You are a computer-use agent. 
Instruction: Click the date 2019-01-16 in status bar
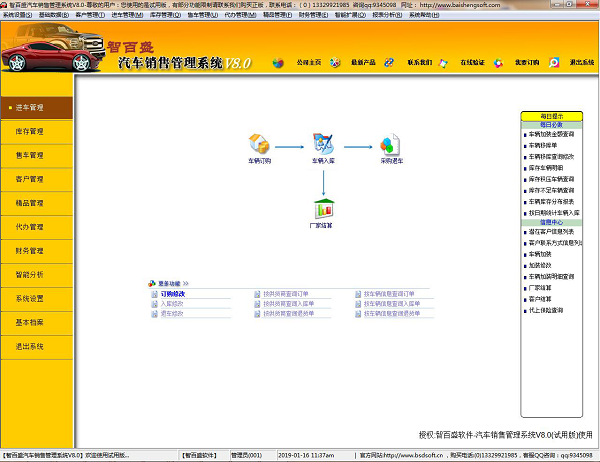296,455
